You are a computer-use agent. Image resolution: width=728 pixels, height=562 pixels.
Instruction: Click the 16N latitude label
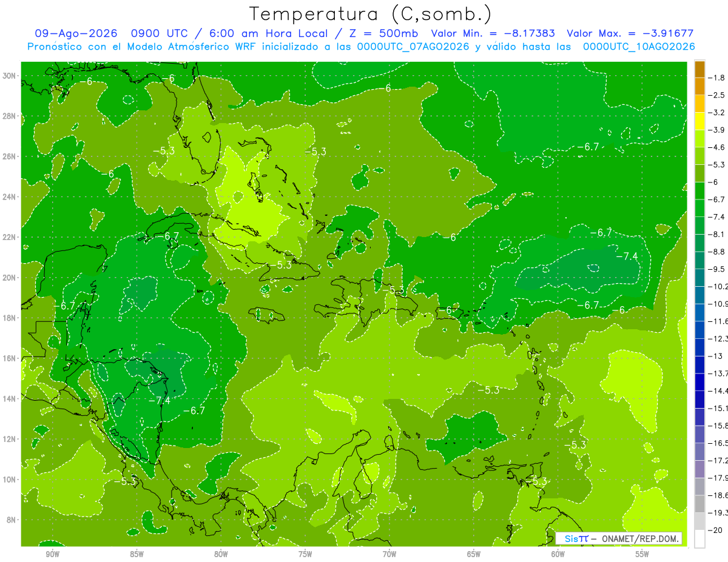point(10,358)
